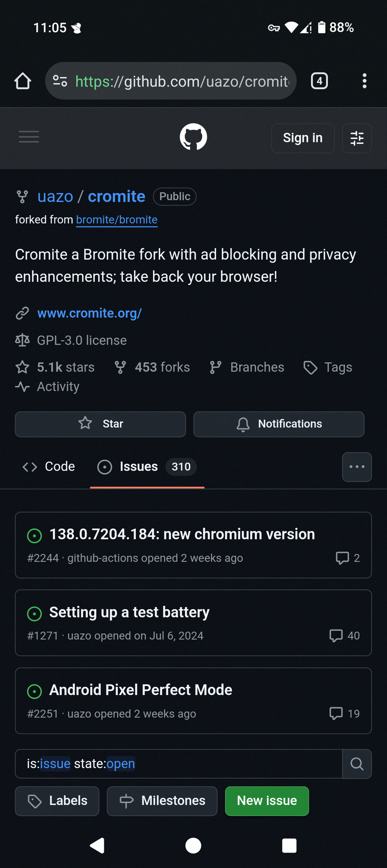
Task: Open the browser three-dot overflow menu
Action: pos(364,81)
